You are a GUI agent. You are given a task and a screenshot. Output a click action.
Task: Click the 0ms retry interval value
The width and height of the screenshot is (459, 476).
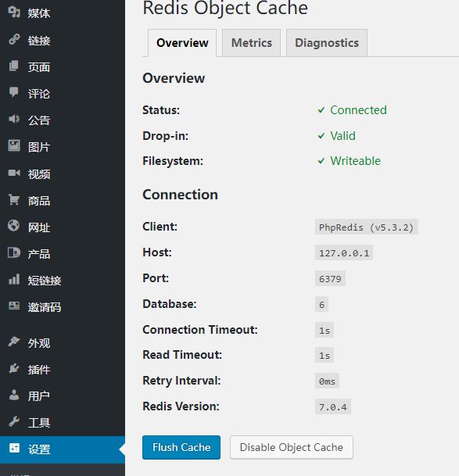click(x=327, y=381)
